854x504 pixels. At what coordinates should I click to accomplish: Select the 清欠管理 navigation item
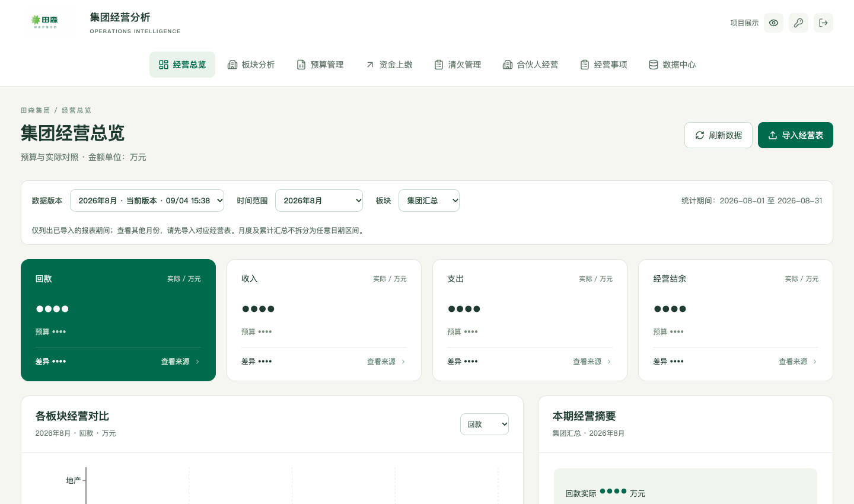click(457, 65)
